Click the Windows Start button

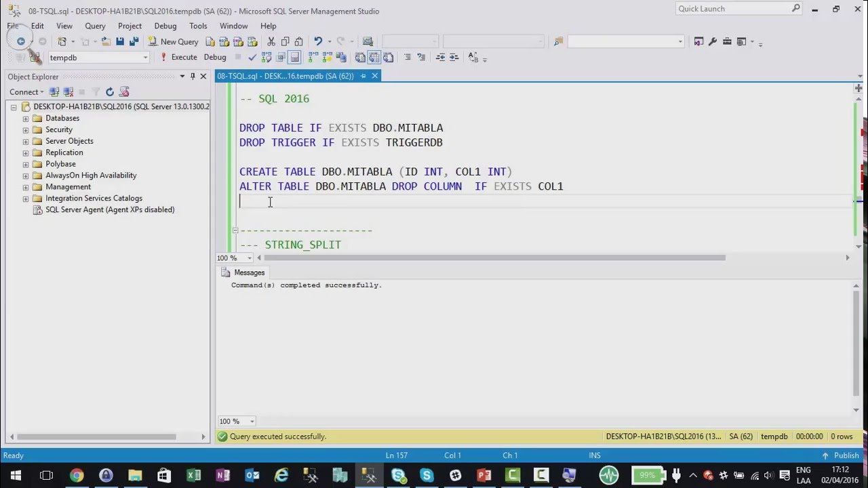[15, 475]
